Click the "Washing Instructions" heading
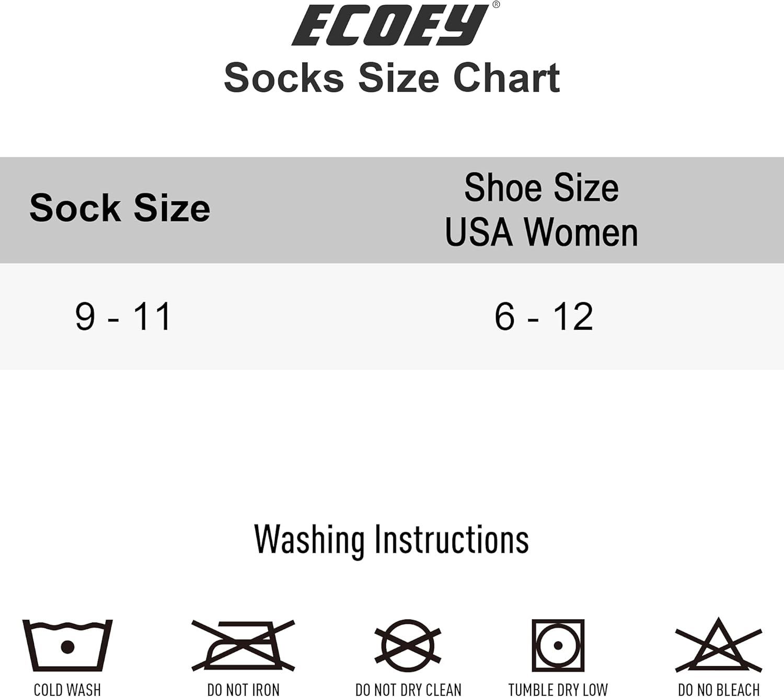Image resolution: width=784 pixels, height=697 pixels. tap(391, 540)
